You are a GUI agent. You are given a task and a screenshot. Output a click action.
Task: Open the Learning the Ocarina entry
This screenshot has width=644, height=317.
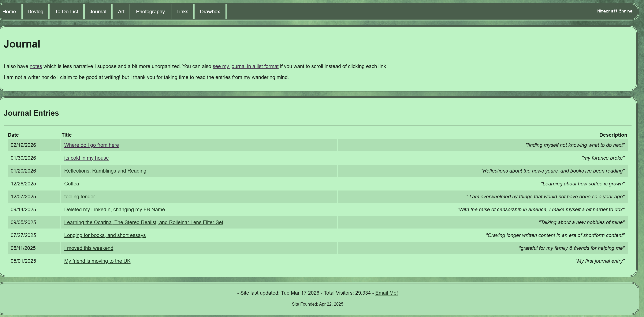point(144,222)
